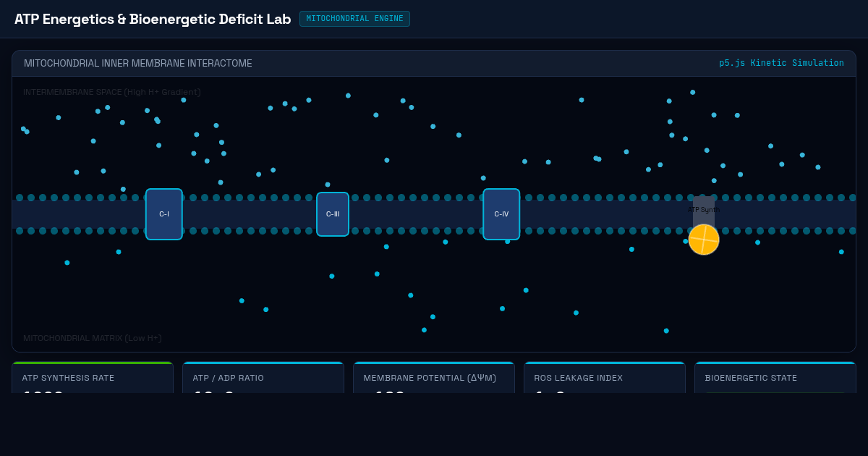Select the Membrane Potential card
The height and width of the screenshot is (456, 868).
[x=434, y=377]
